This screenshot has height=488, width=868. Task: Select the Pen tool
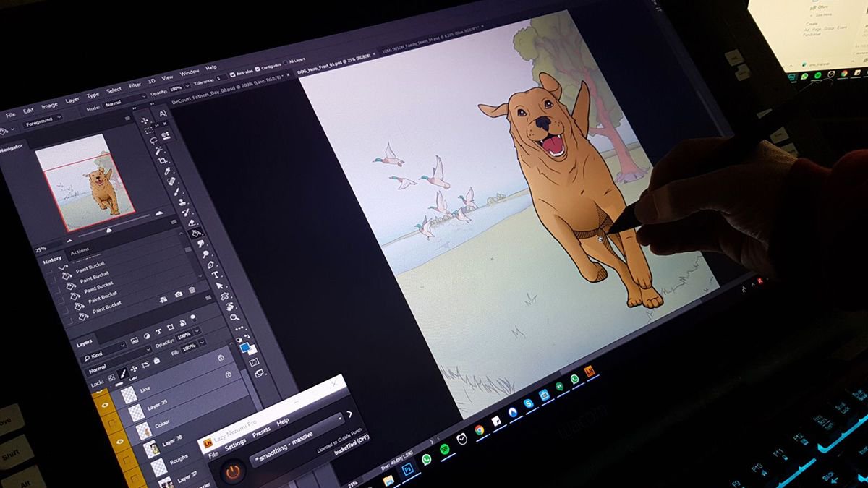pyautogui.click(x=210, y=264)
